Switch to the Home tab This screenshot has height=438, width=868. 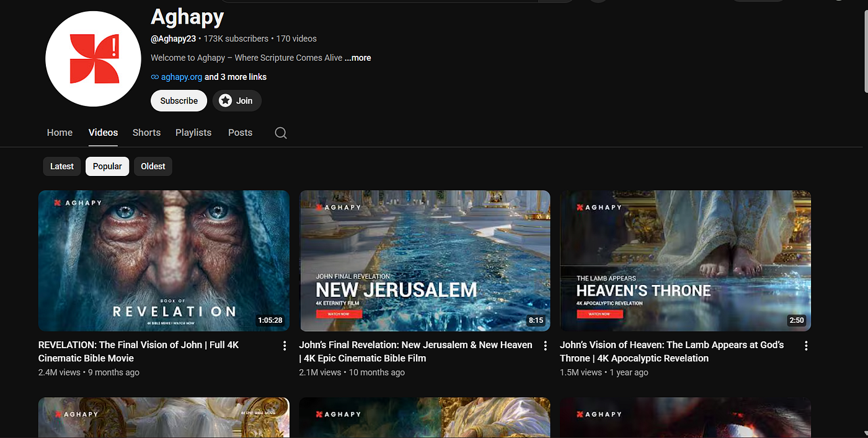(x=60, y=133)
